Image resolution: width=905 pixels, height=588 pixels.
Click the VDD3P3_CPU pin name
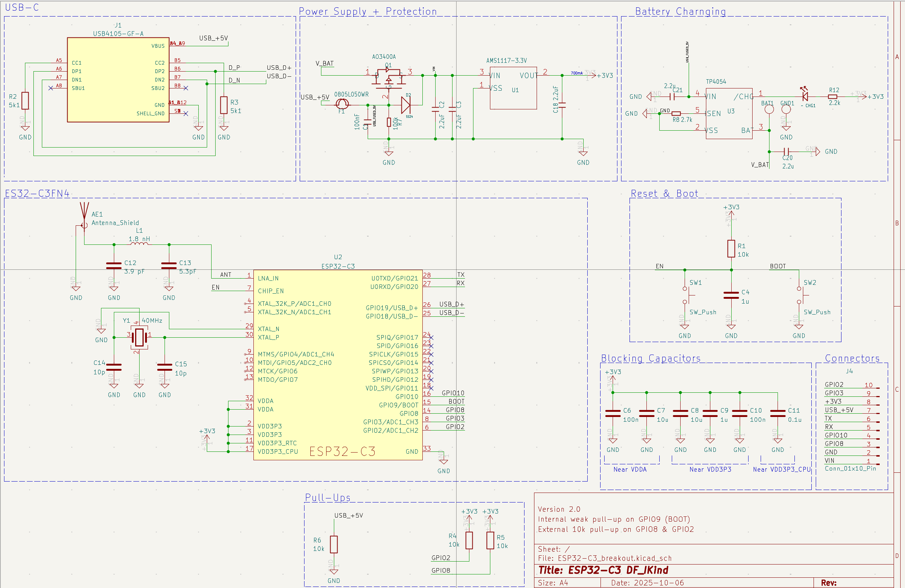click(278, 451)
